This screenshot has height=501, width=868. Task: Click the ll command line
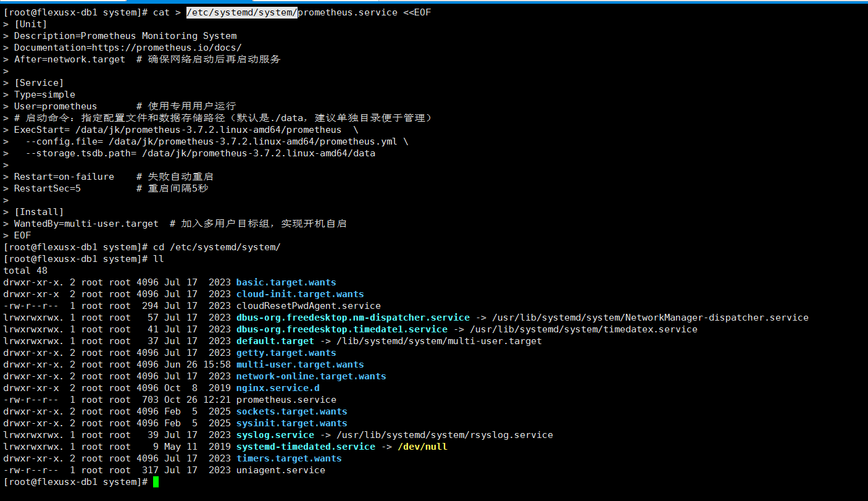pos(158,259)
